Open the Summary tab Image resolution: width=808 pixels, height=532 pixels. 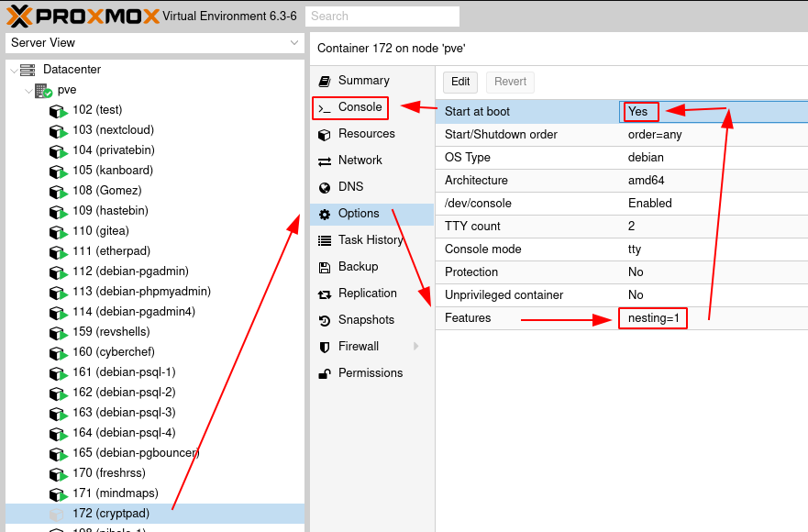coord(372,81)
